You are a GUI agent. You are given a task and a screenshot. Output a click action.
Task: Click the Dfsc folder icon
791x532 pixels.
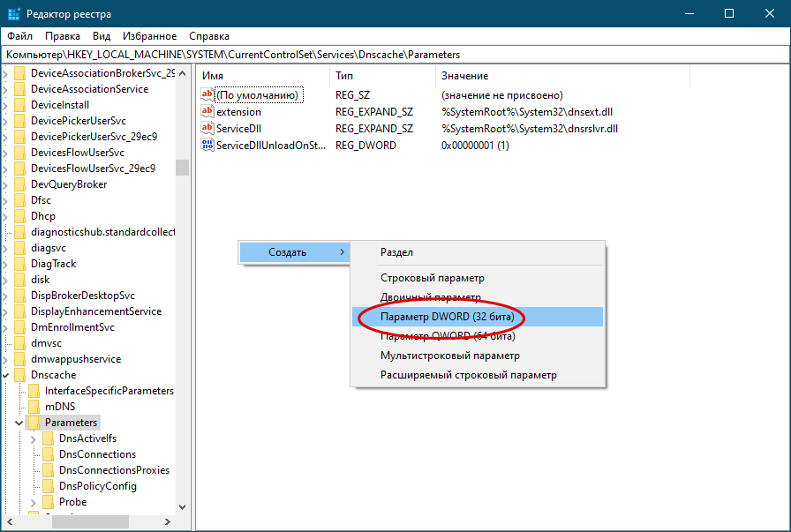[19, 200]
